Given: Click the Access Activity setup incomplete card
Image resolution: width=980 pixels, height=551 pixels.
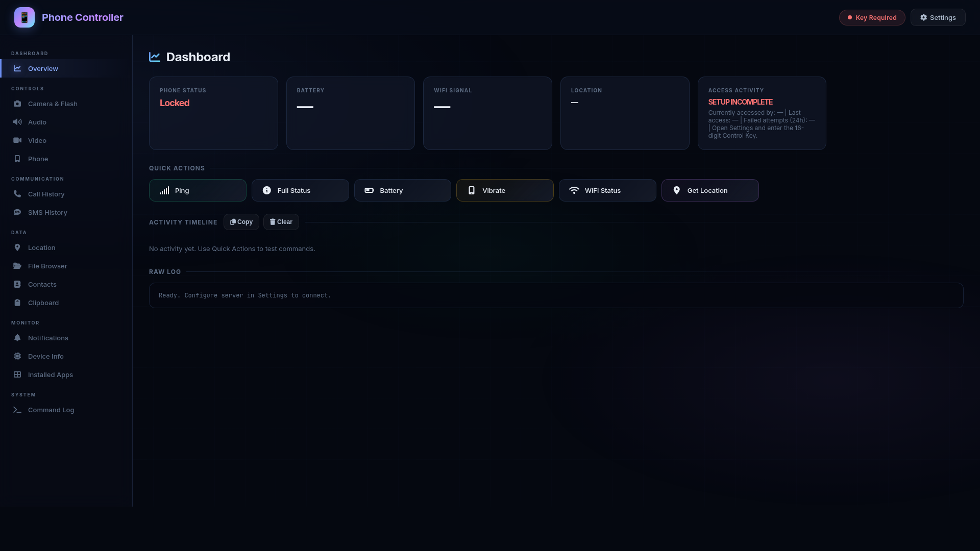Looking at the screenshot, I should coord(762,113).
